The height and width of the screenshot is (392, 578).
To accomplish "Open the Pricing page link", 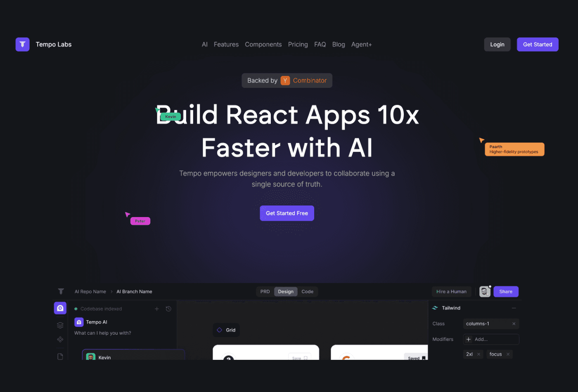I will point(298,45).
